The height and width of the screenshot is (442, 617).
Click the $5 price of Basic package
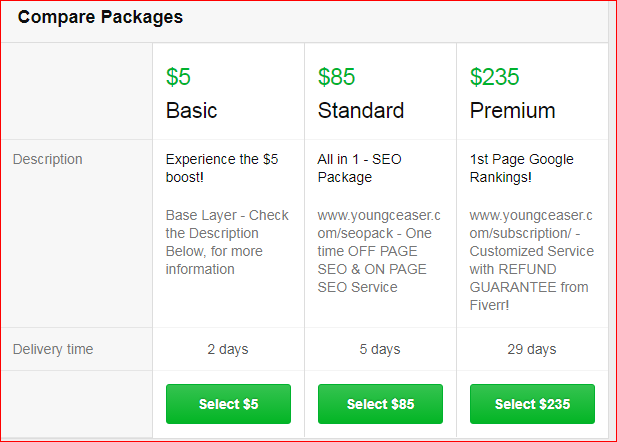click(x=178, y=76)
